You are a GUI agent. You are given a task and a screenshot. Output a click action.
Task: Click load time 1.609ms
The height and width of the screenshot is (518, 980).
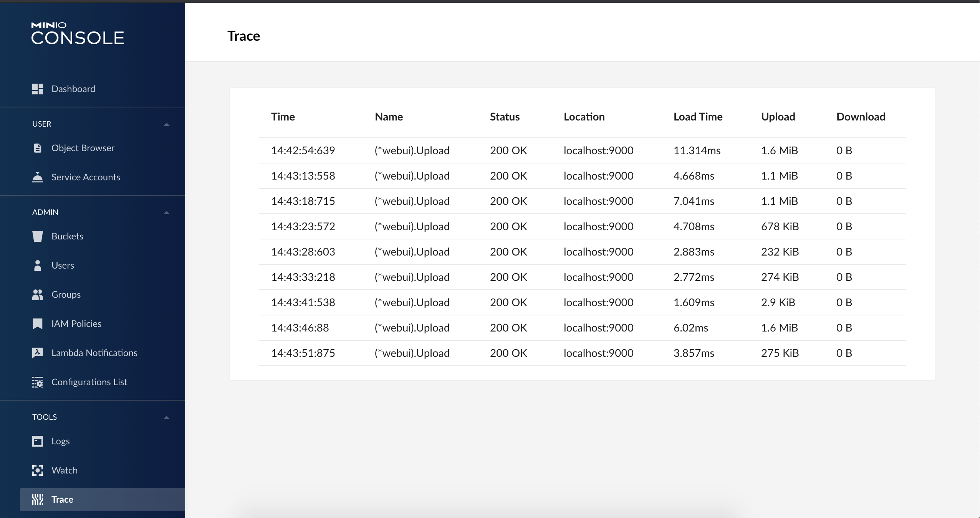(694, 302)
